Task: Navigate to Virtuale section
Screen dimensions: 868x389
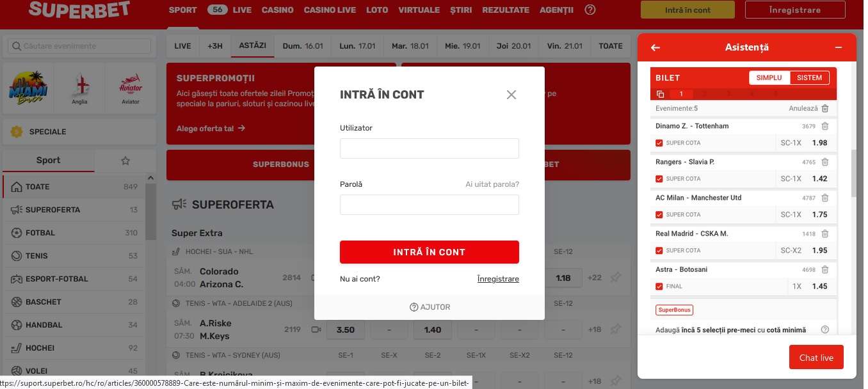Action: tap(419, 10)
